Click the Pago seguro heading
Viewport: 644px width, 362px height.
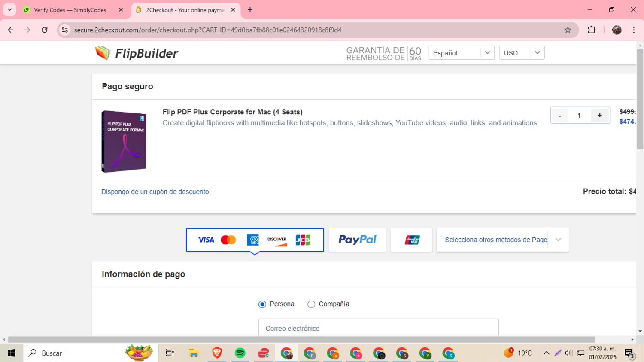point(128,86)
